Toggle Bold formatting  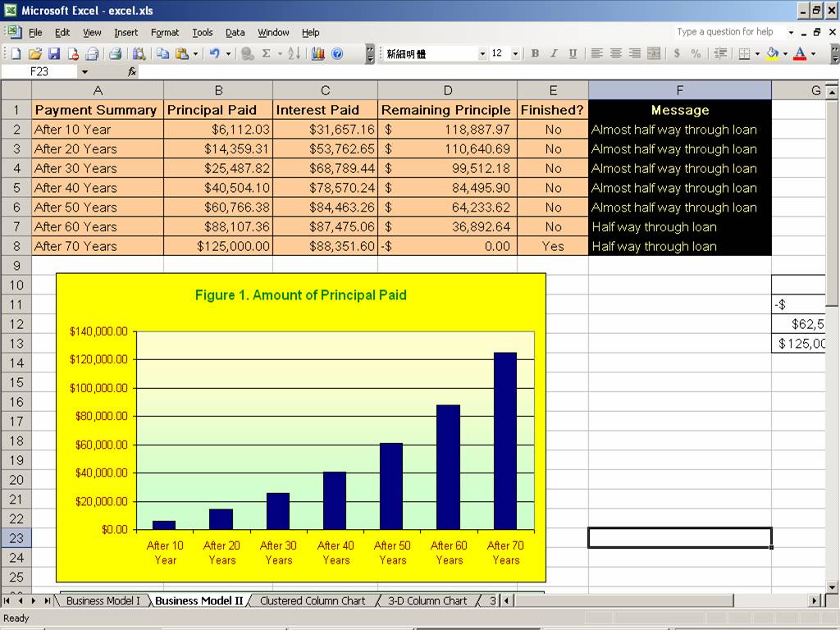coord(535,53)
